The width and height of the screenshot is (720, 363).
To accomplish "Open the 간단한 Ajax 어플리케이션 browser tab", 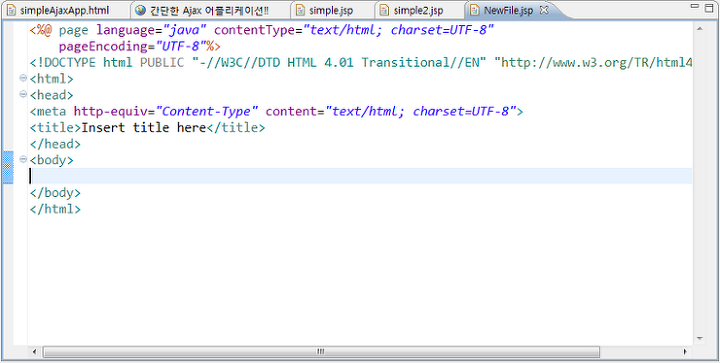I will [x=210, y=11].
